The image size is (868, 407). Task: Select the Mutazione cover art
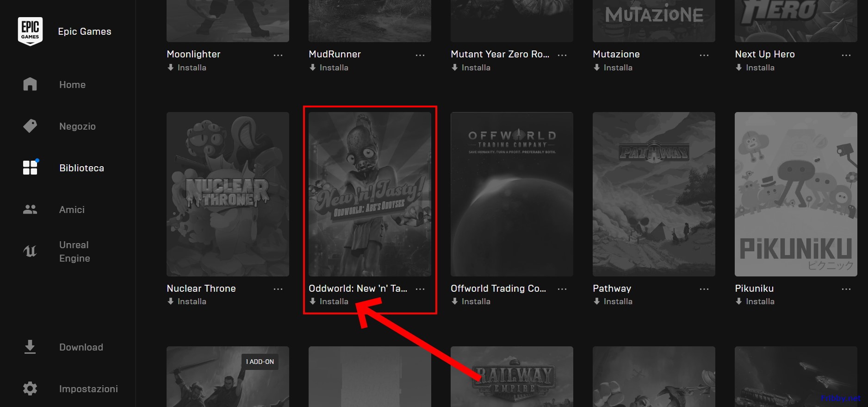tap(654, 21)
